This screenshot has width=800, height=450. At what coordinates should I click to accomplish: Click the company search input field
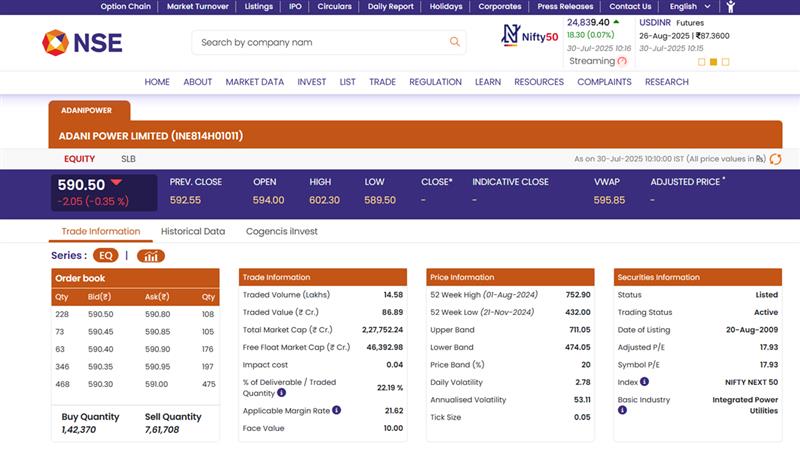[x=315, y=42]
